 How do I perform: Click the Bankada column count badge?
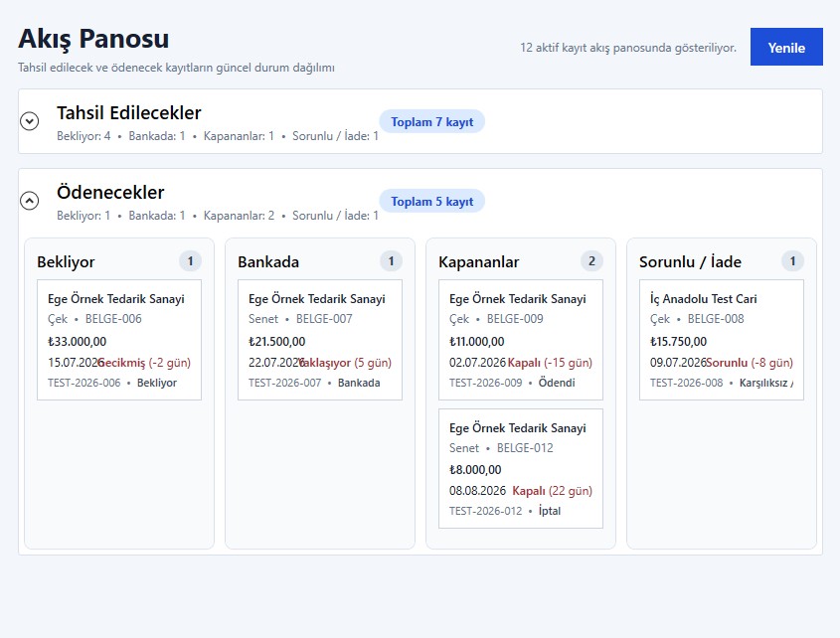tap(391, 261)
